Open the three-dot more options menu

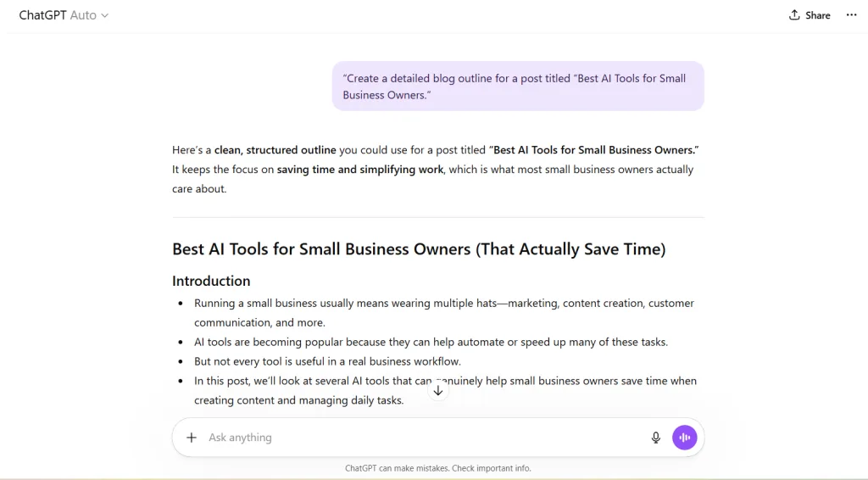pos(851,15)
